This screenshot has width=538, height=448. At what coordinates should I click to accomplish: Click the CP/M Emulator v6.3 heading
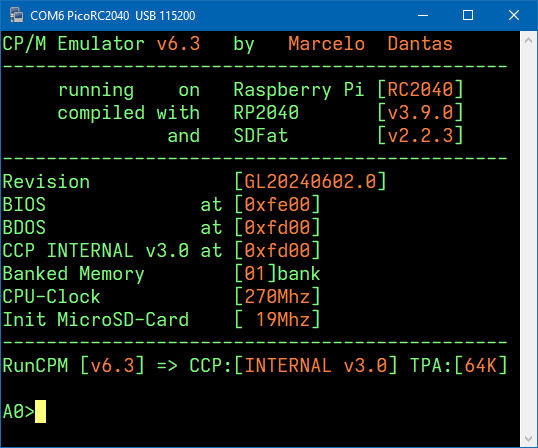(101, 44)
